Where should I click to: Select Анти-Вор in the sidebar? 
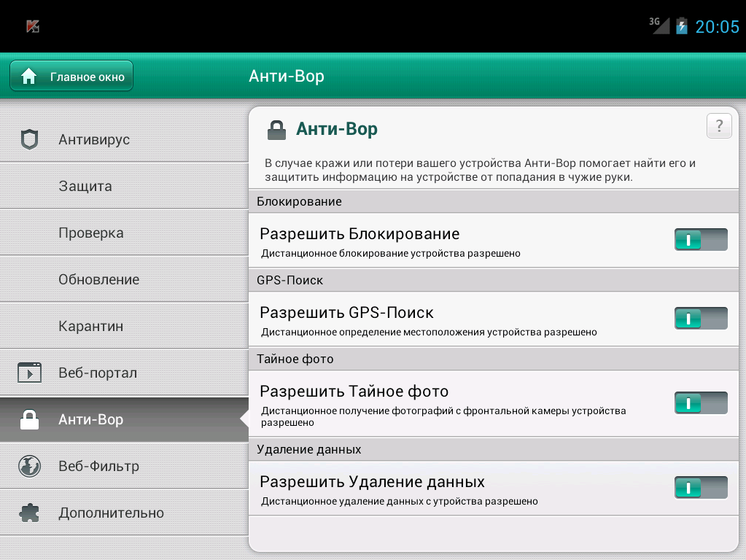124,419
